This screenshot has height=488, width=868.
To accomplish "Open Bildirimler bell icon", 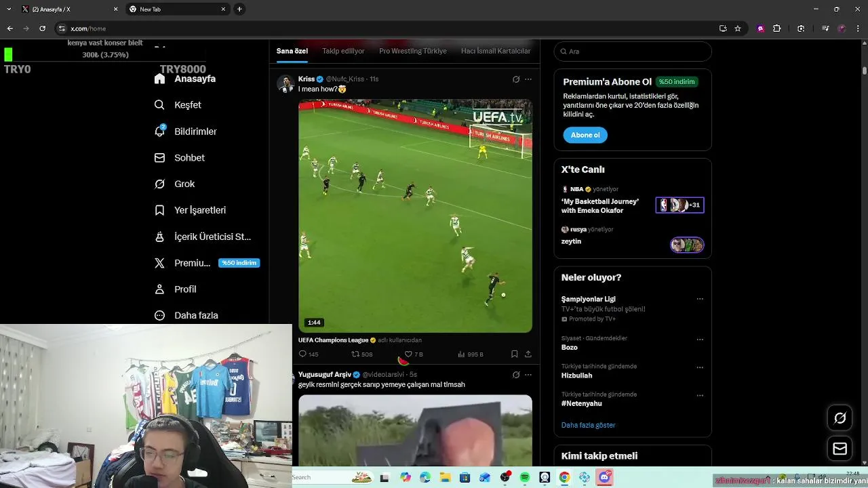I will 159,131.
